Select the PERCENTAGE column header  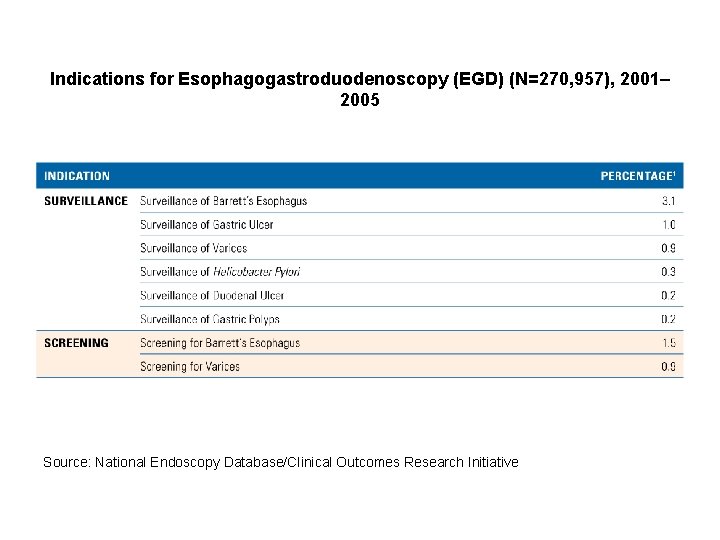[638, 176]
